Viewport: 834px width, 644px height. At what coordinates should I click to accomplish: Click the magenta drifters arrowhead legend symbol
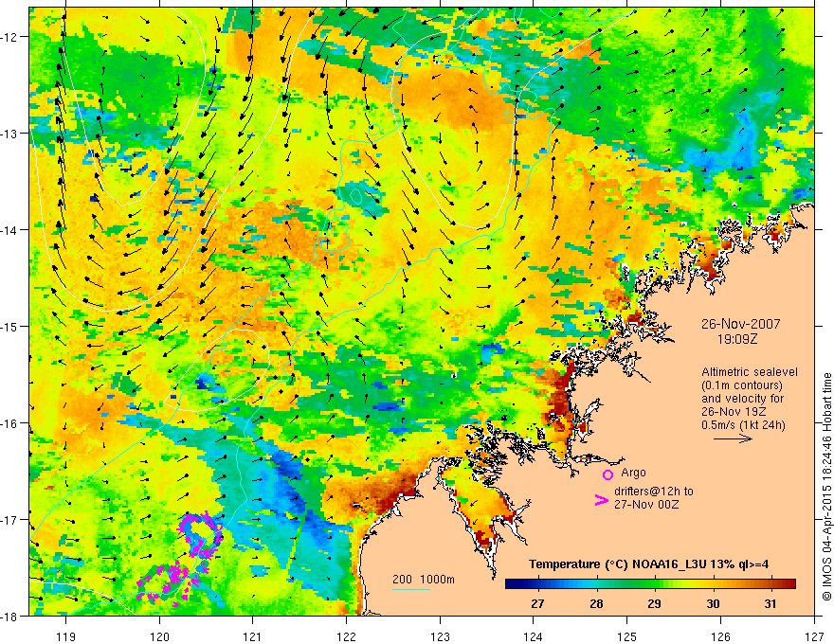click(601, 500)
